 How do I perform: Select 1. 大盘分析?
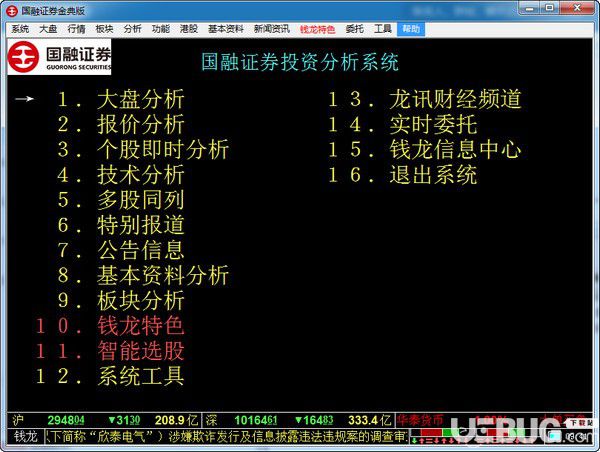[121, 100]
